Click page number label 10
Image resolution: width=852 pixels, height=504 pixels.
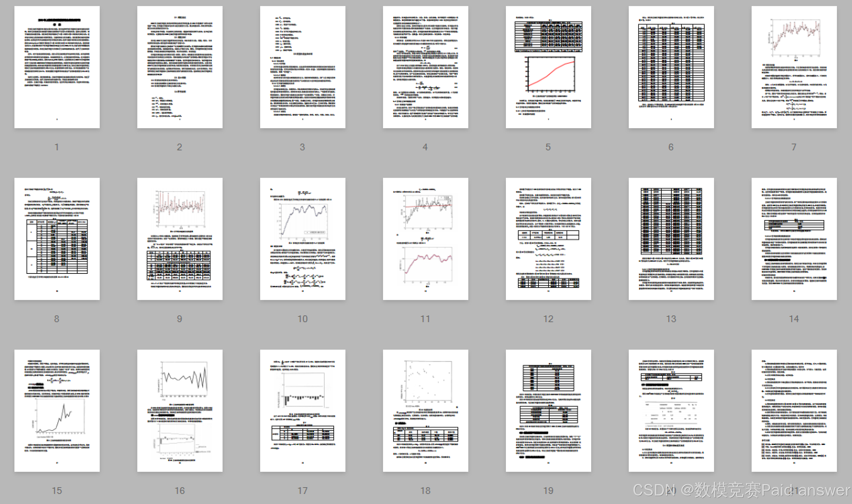[303, 319]
